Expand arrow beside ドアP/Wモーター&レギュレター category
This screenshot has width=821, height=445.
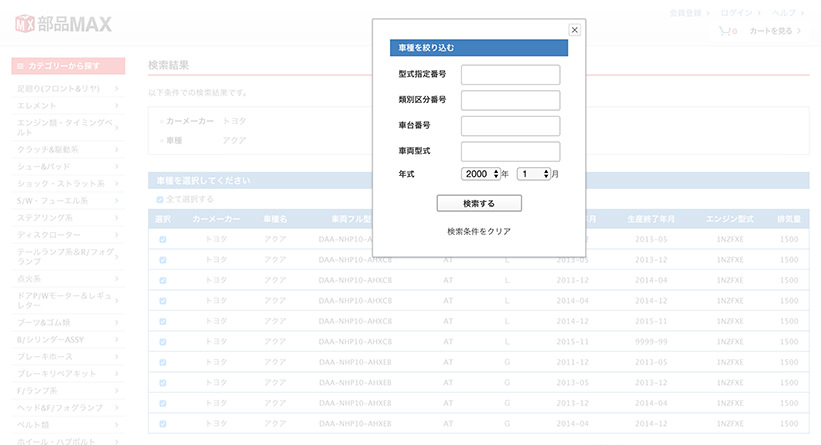tap(117, 301)
